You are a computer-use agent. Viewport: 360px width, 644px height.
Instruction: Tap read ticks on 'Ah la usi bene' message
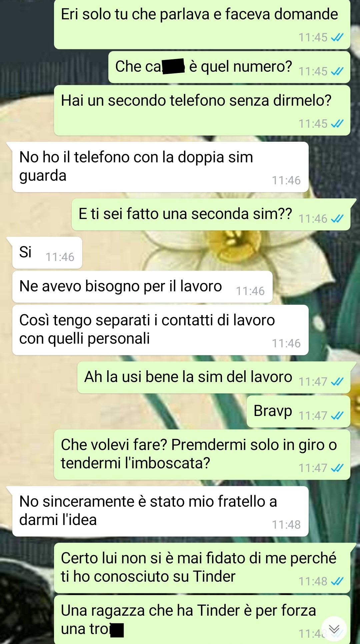[x=337, y=382]
